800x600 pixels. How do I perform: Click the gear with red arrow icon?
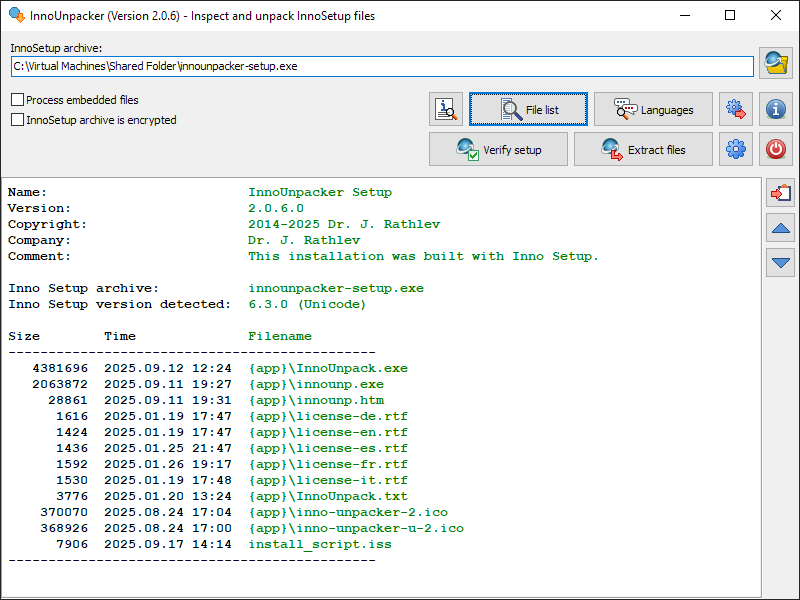pos(736,109)
